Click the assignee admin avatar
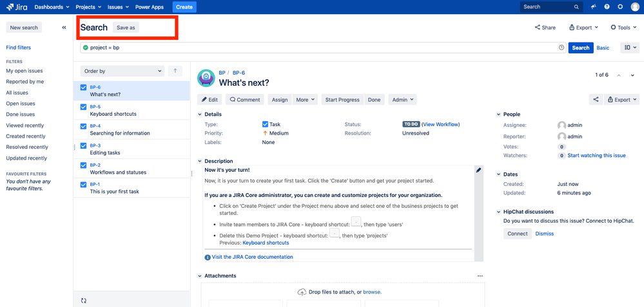Screen dimensions: 644x307 [561, 125]
